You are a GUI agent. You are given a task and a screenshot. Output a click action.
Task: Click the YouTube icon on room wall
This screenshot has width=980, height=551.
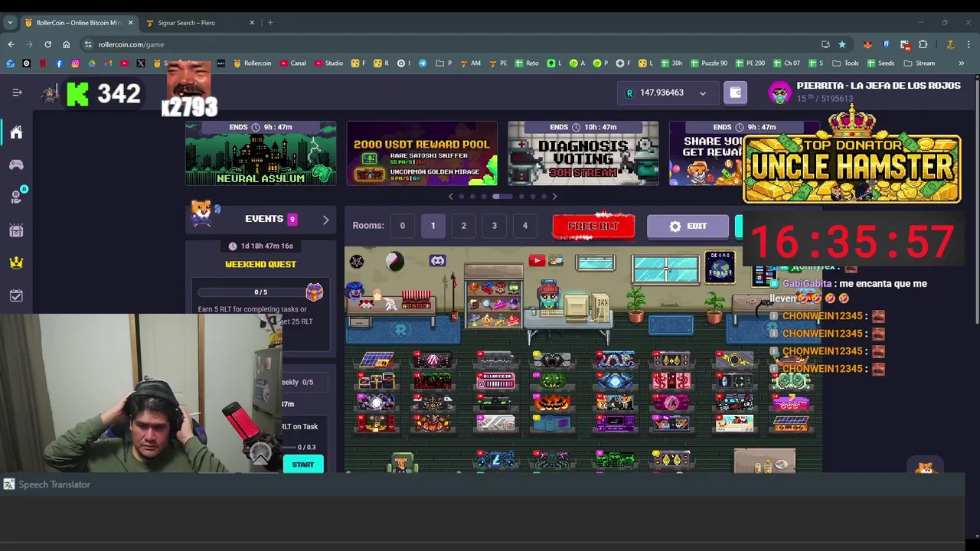537,261
